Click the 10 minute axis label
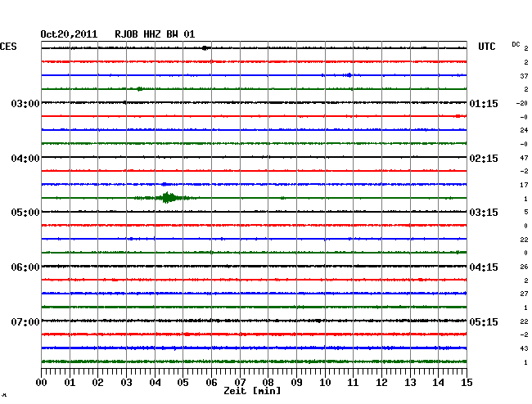 click(325, 382)
